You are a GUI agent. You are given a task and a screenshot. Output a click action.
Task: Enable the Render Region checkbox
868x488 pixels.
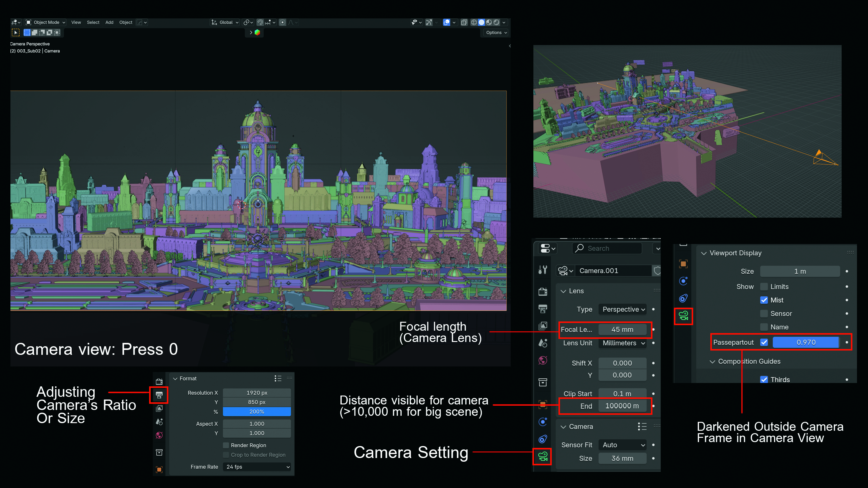click(x=226, y=445)
